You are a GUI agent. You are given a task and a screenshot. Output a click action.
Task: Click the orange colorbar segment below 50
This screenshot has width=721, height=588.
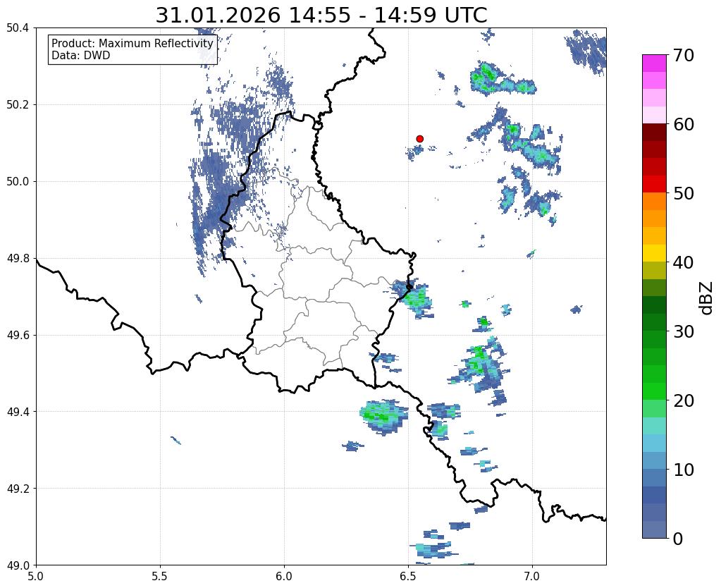[654, 202]
